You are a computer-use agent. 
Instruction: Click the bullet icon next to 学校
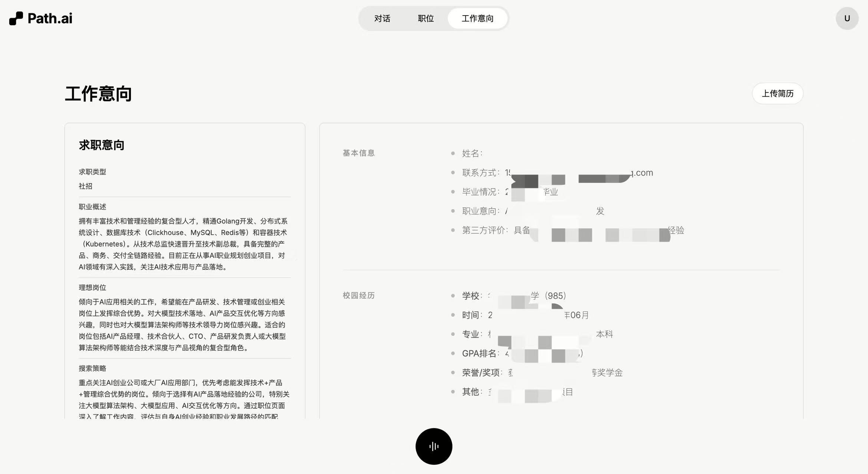pyautogui.click(x=453, y=296)
